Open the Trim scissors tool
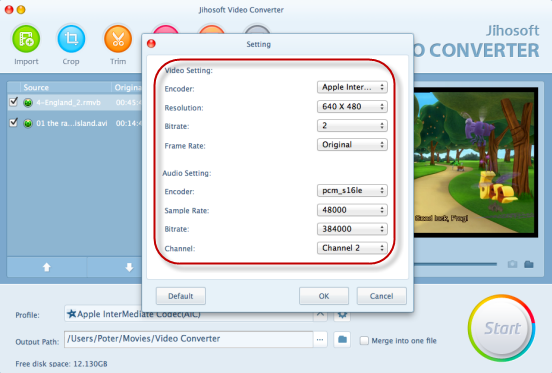The height and width of the screenshot is (373, 552). click(118, 39)
